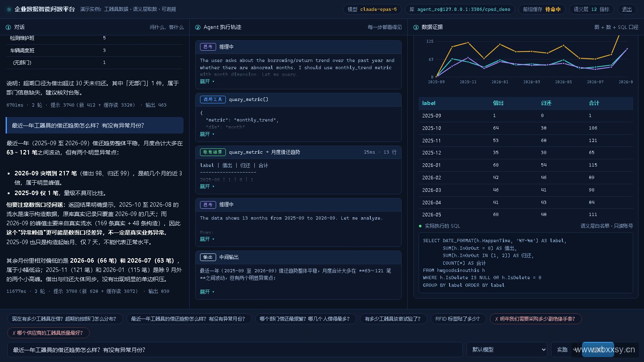Image resolution: width=644 pixels, height=362 pixels.
Task: Click the circled number 2 icon beside Agent 执行轨迹
Action: pyautogui.click(x=198, y=27)
